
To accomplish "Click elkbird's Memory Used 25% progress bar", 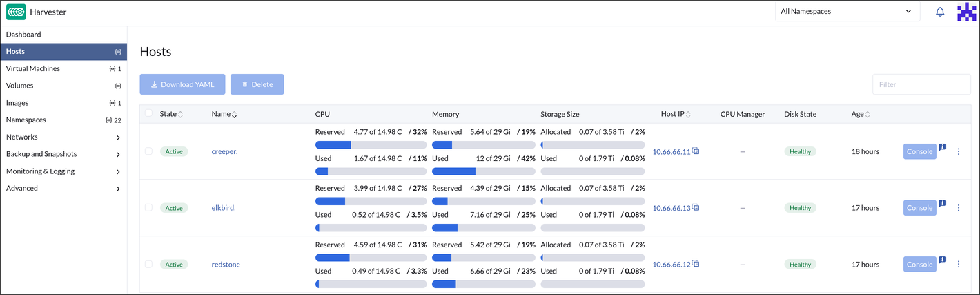I will pyautogui.click(x=484, y=228).
